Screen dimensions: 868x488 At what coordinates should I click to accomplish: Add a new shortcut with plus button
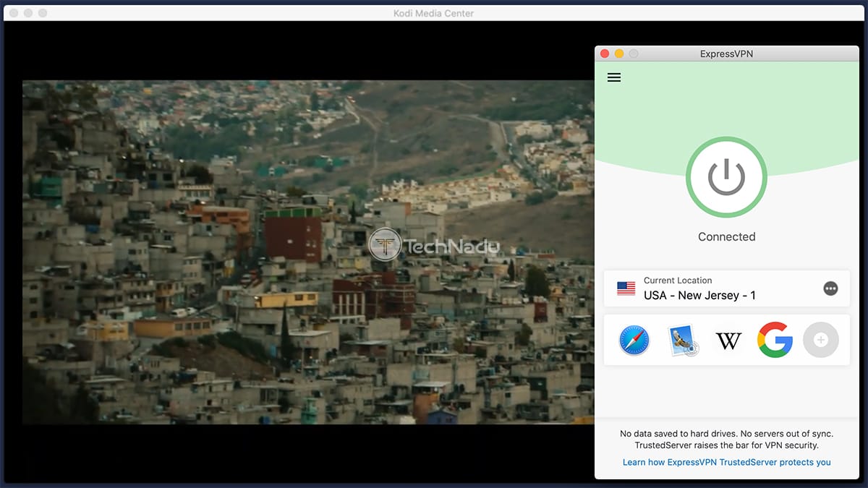point(821,340)
